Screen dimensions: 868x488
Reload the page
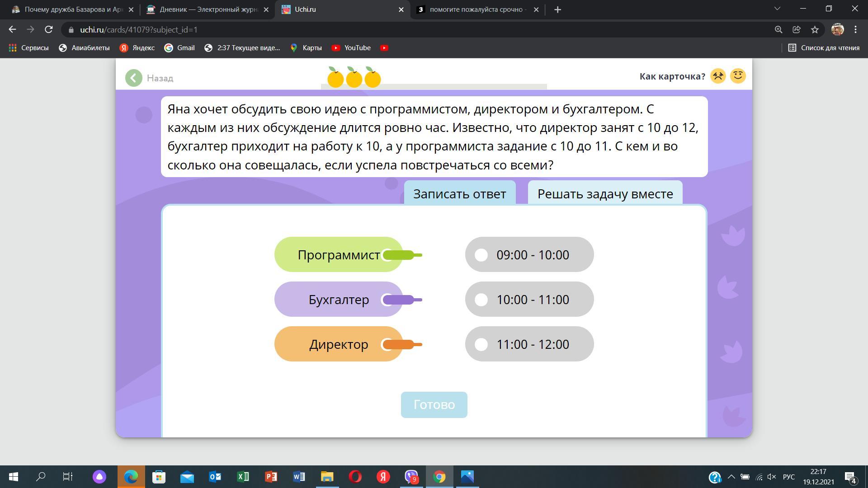pos(49,30)
